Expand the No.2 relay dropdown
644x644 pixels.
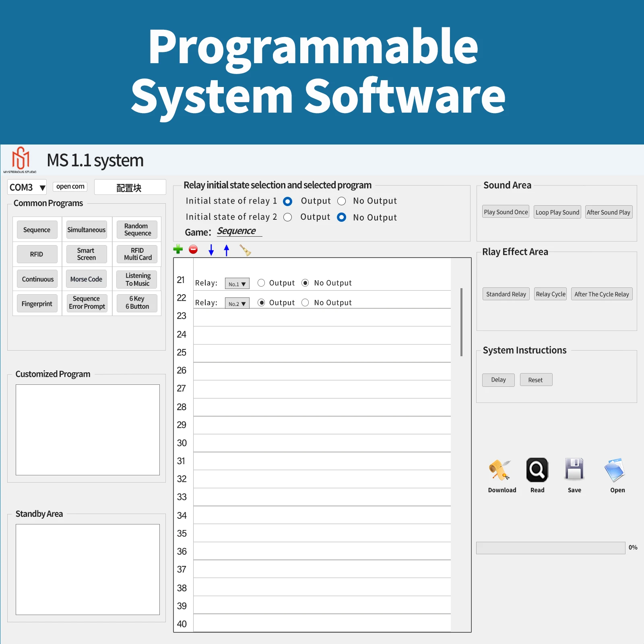(237, 303)
